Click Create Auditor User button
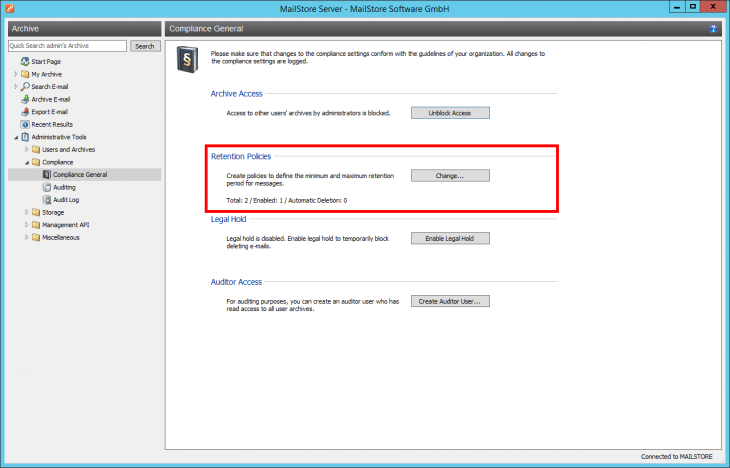The width and height of the screenshot is (730, 468). [x=450, y=301]
